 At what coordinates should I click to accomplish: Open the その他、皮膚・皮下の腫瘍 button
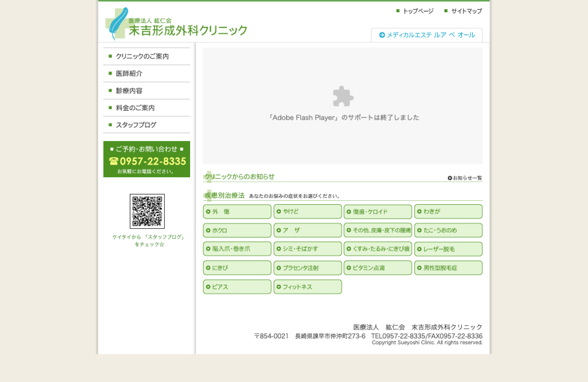click(x=378, y=231)
